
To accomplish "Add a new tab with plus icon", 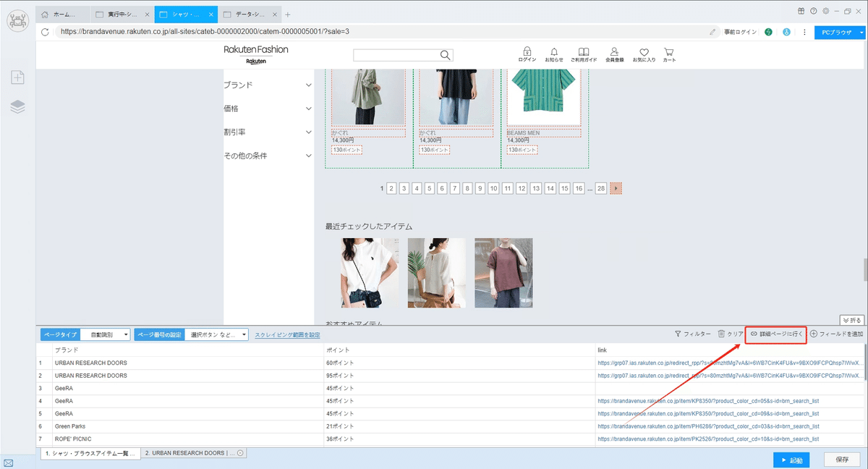I will pyautogui.click(x=287, y=14).
